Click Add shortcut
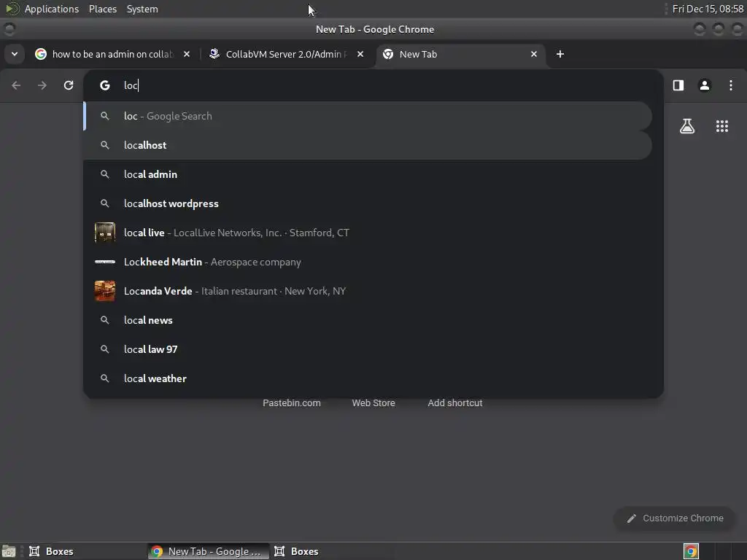The image size is (747, 560). [x=455, y=402]
